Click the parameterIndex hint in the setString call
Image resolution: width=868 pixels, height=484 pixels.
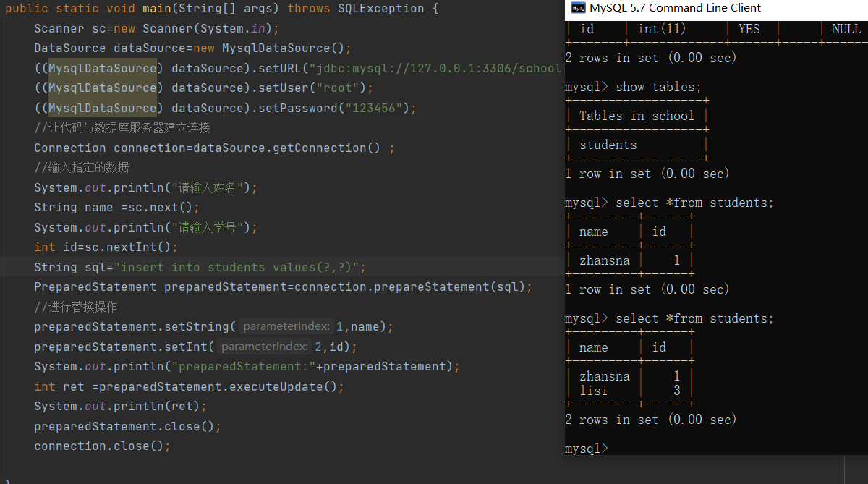click(286, 327)
